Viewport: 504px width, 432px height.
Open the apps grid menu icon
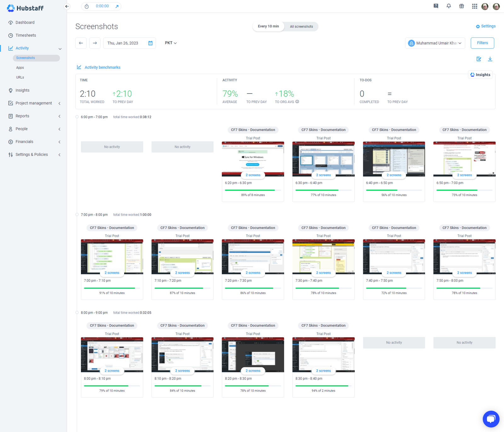(474, 6)
